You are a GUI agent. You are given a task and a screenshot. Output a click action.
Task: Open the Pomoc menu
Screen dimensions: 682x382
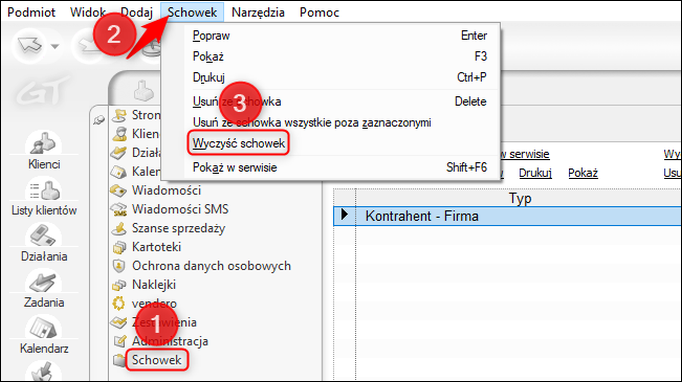click(319, 12)
